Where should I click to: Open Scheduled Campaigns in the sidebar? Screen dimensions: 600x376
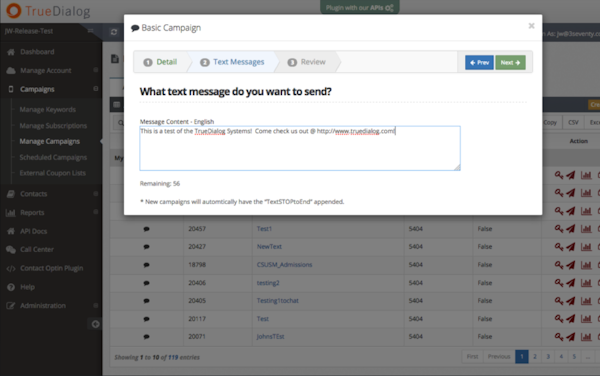(53, 157)
